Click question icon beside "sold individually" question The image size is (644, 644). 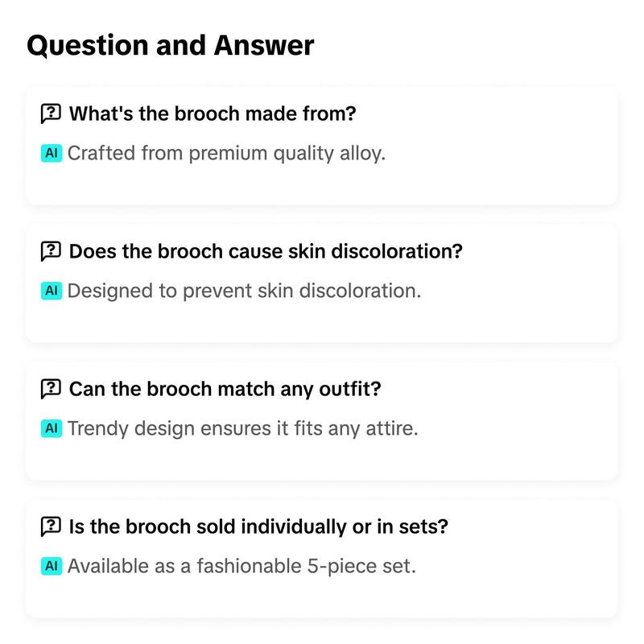pos(51,526)
